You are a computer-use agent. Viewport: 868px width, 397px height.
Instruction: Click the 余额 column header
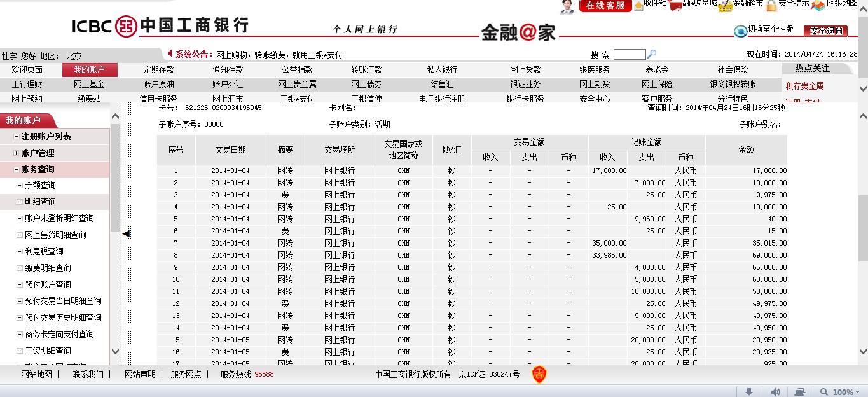pos(746,150)
